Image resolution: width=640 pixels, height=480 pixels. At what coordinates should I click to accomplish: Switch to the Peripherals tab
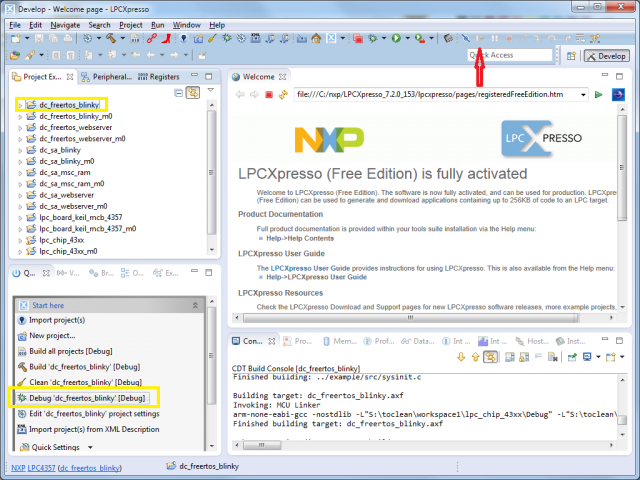[107, 77]
